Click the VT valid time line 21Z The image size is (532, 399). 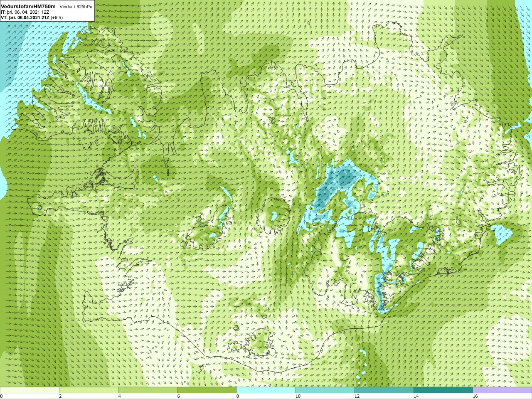25,17
